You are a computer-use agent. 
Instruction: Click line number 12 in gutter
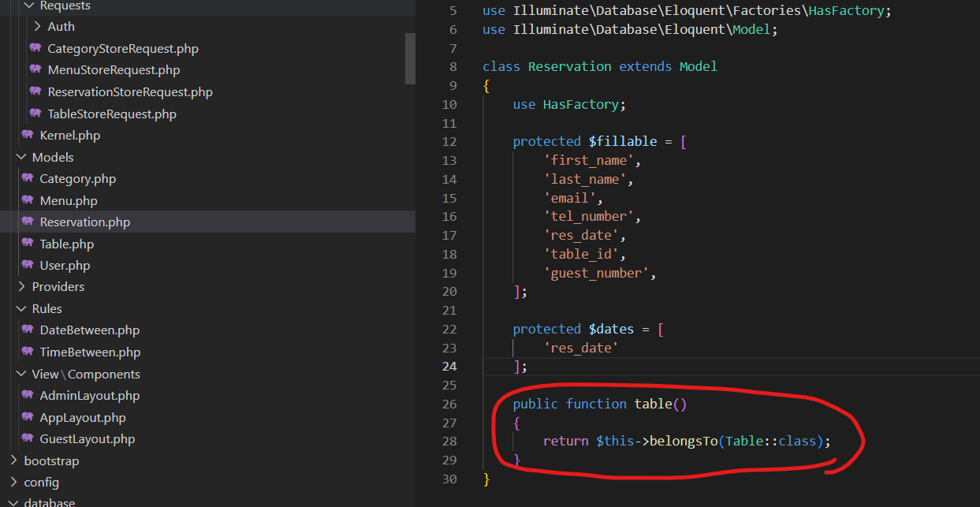coord(448,142)
